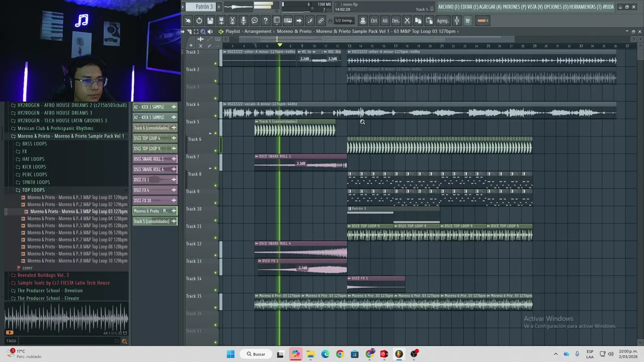
Task: Click the shopping cart icon in toolbar
Action: [467, 21]
